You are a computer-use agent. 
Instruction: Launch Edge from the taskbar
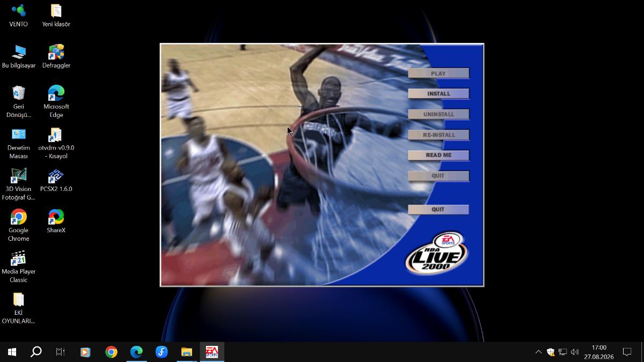tap(136, 352)
